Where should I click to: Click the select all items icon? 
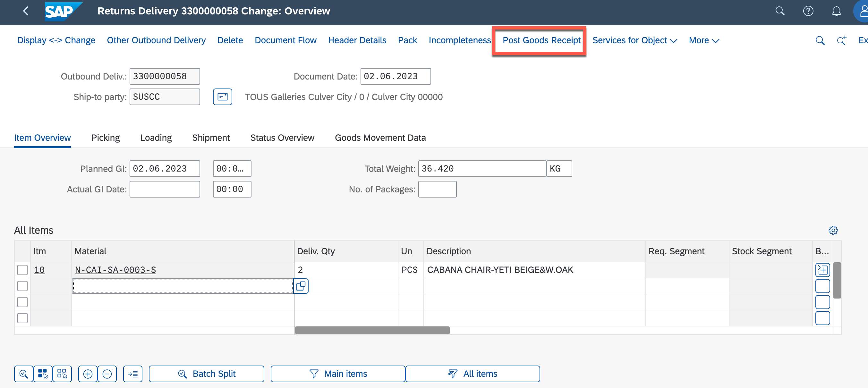click(43, 374)
